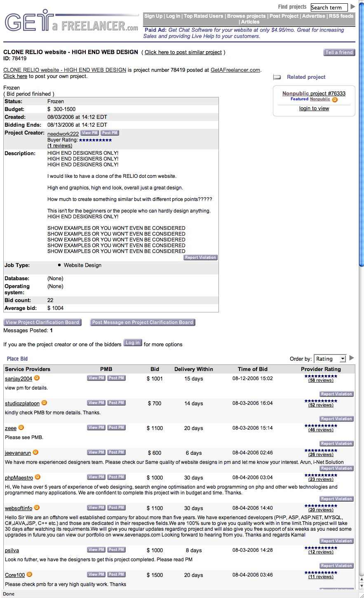The width and height of the screenshot is (364, 598).
Task: Click Post Message on Project Clarification Board
Action: (x=143, y=322)
